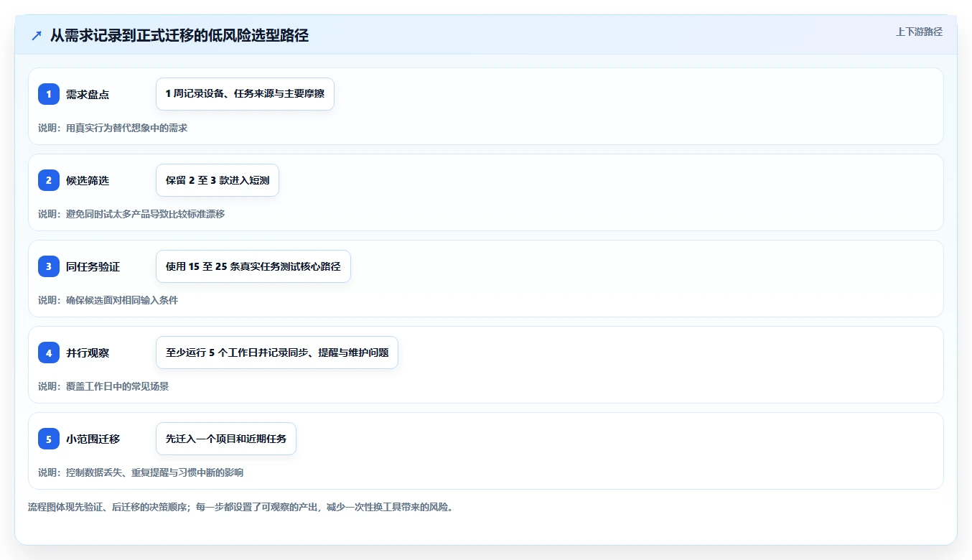Select the 需求盘点 step title
The width and height of the screenshot is (972, 560).
click(88, 94)
